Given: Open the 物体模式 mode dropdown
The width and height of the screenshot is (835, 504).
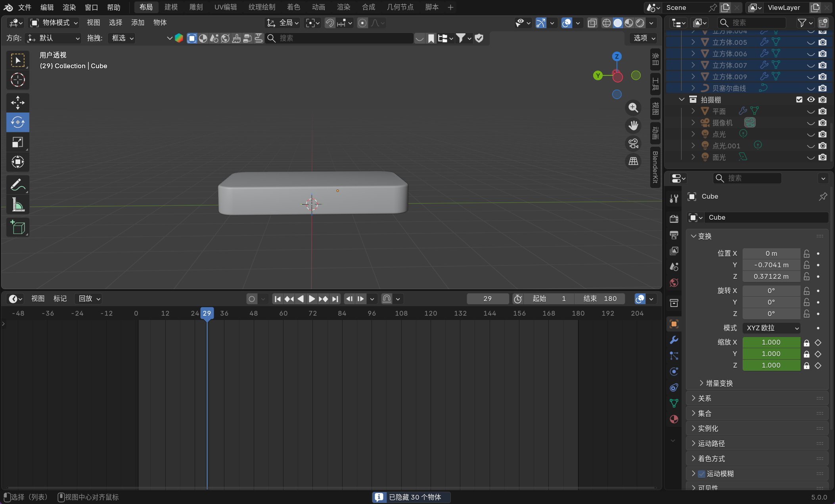Looking at the screenshot, I should click(x=55, y=23).
